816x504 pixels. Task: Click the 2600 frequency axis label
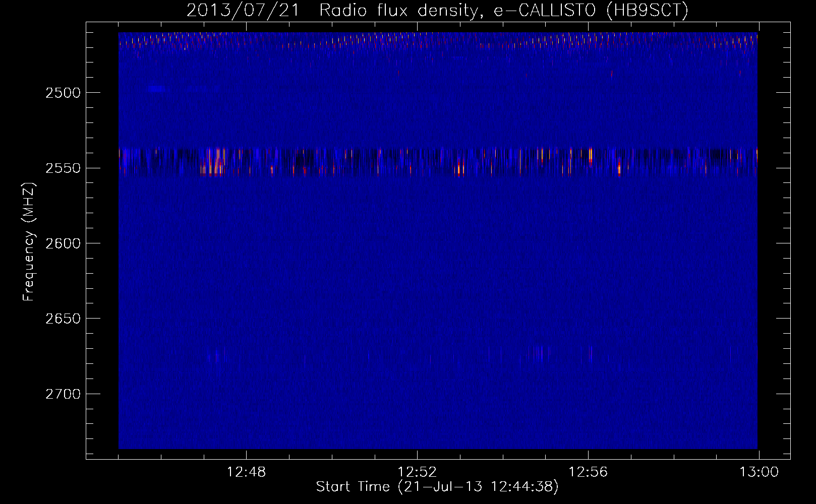(x=63, y=243)
